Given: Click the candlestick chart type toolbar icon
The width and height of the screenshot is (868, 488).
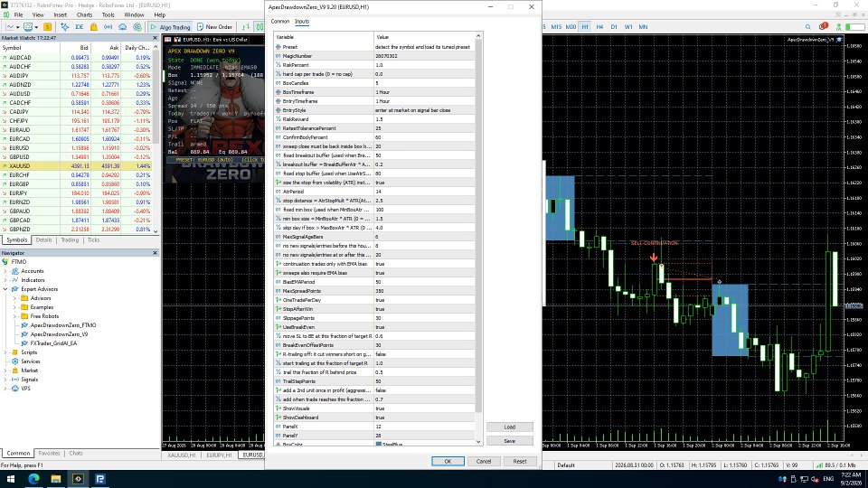Looking at the screenshot, I should click(x=259, y=26).
